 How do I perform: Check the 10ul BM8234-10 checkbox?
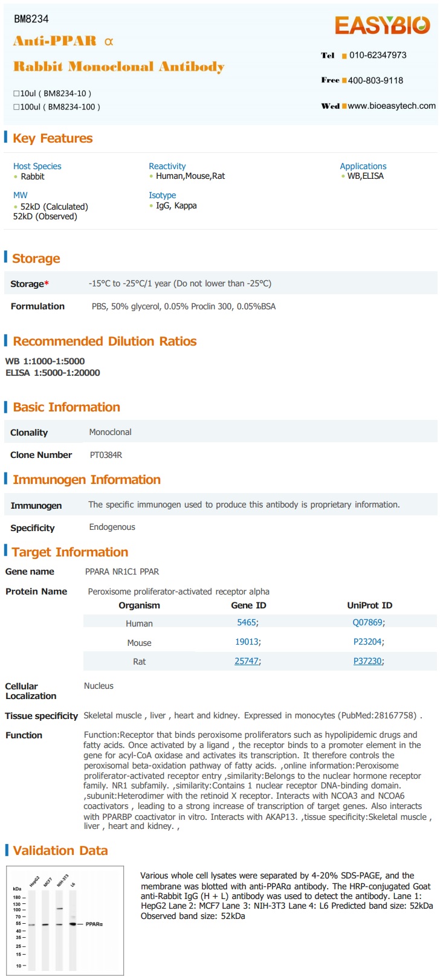16,94
